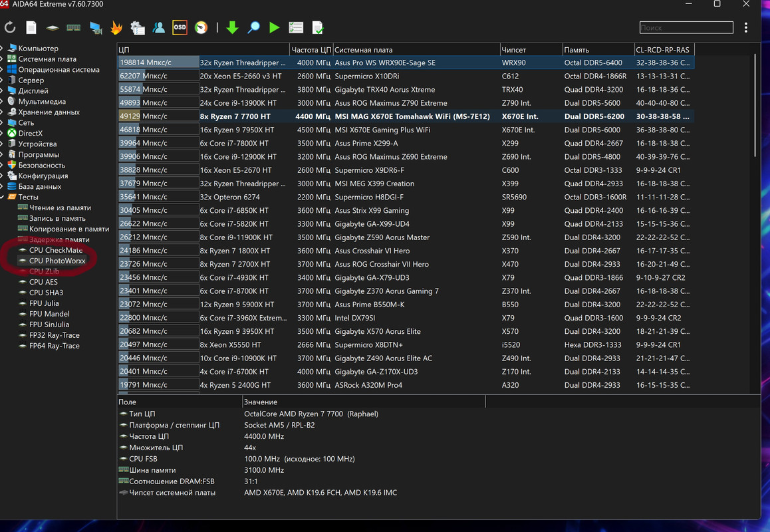This screenshot has height=532, width=770.
Task: Start the benchmark with green play icon
Action: point(275,27)
